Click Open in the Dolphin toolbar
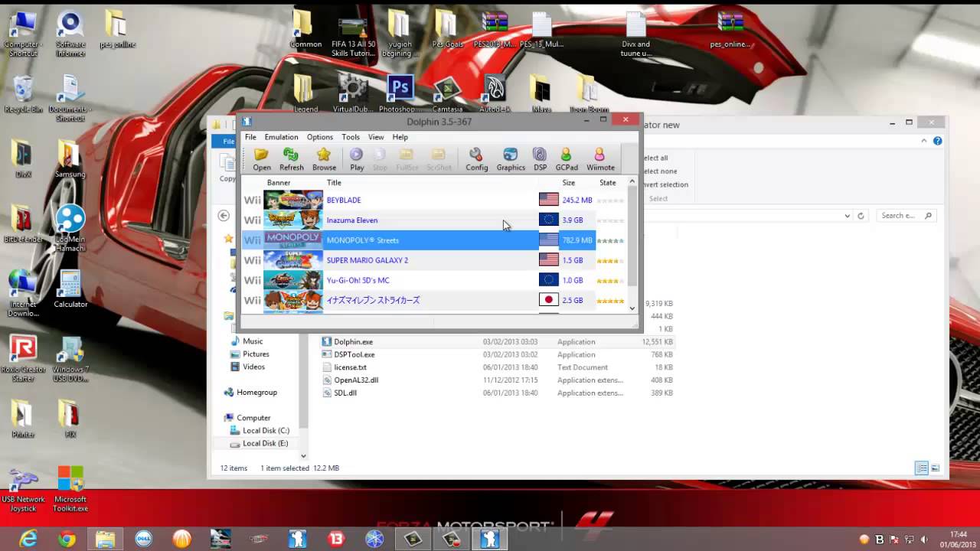Screen dimensions: 980x551 (x=262, y=160)
